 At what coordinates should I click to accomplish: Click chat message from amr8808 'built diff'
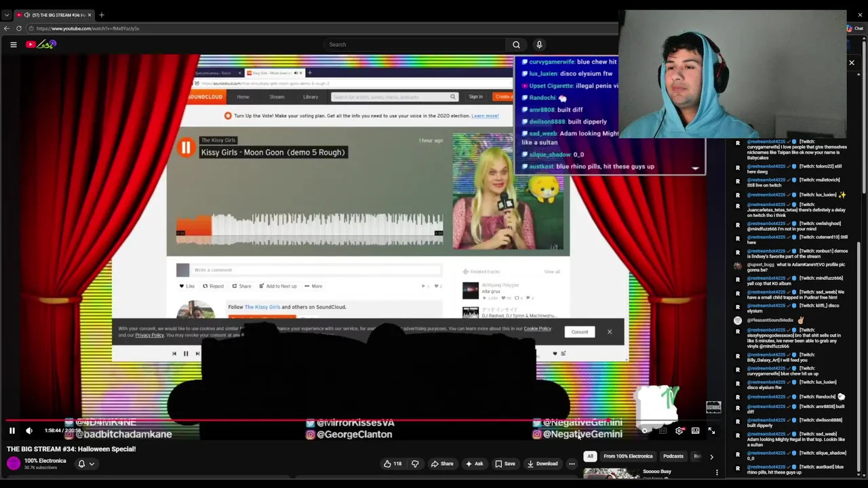point(795,409)
